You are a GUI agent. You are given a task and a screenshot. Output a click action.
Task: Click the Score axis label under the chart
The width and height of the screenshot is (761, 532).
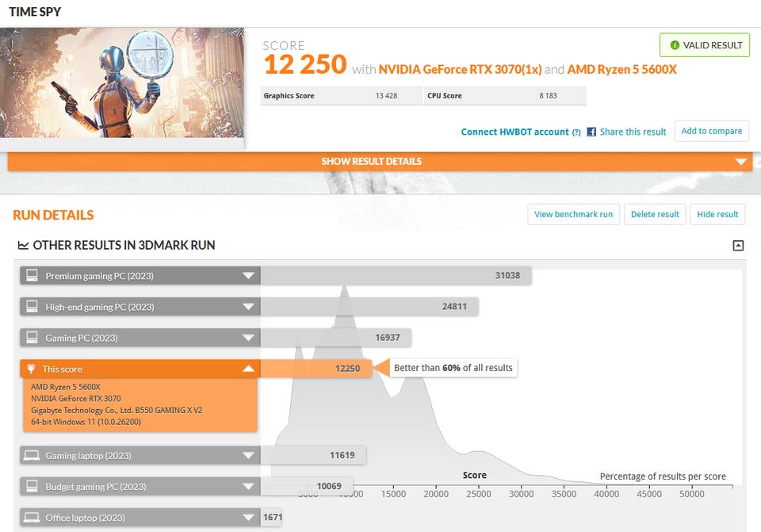(475, 475)
